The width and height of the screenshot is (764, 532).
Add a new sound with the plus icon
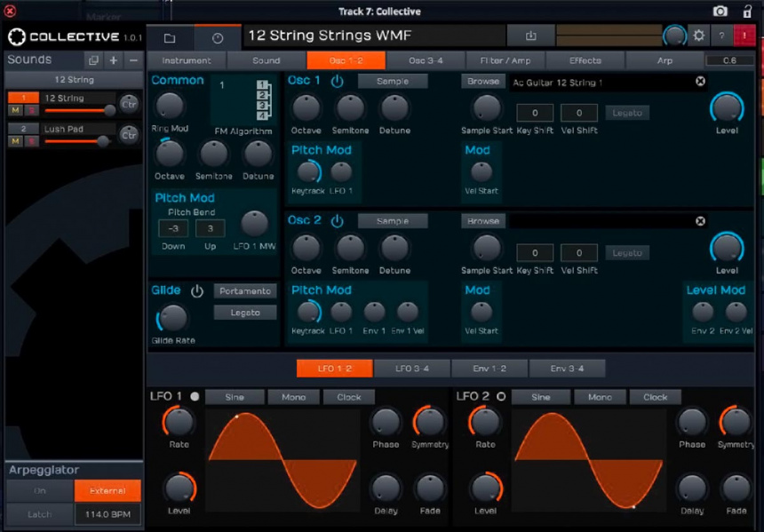pos(114,60)
